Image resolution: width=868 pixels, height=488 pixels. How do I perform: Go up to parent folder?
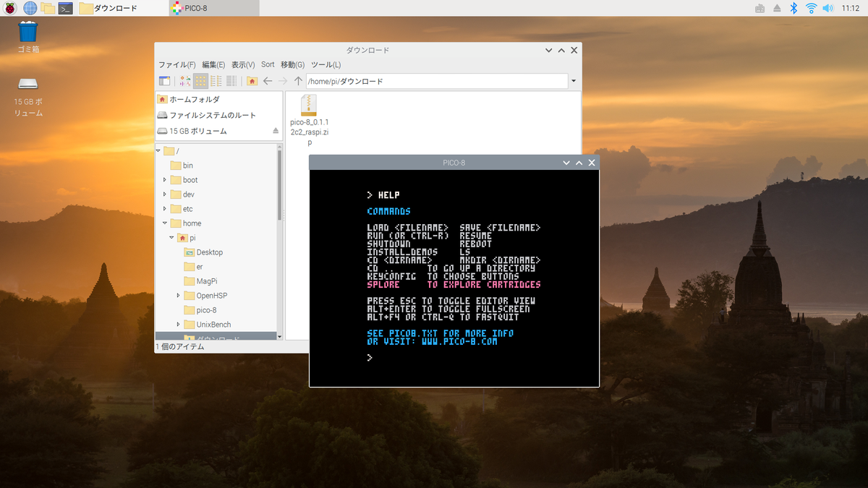pos(298,81)
